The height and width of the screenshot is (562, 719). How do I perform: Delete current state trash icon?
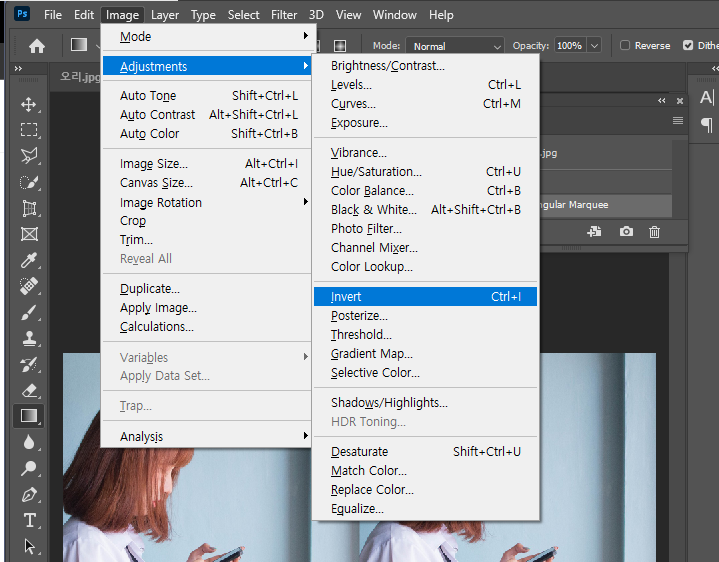(x=654, y=232)
